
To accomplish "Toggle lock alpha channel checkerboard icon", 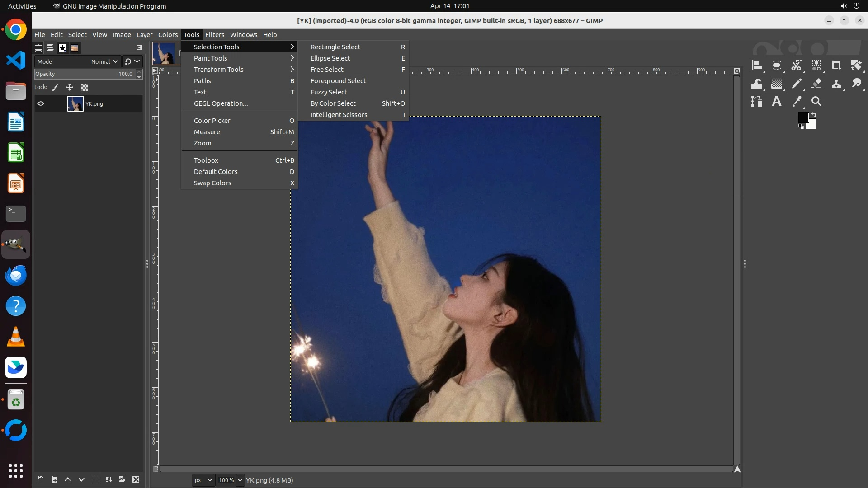I will click(x=85, y=87).
